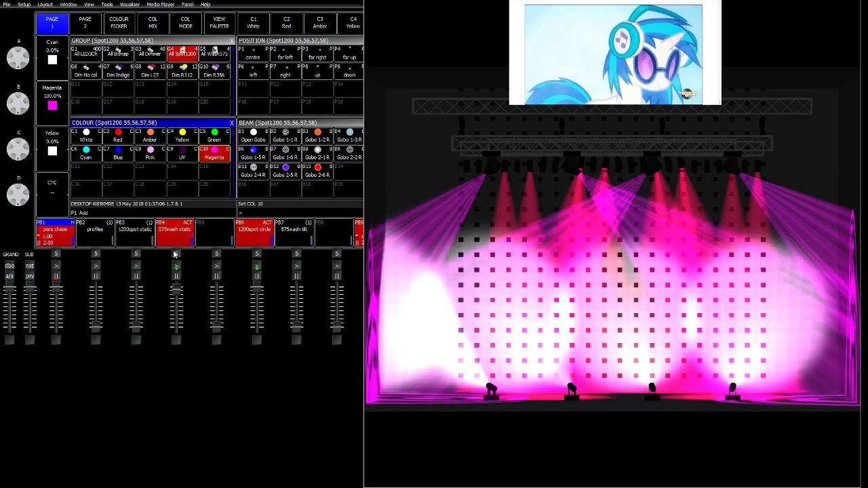868x488 pixels.
Task: Apply the P1 centre position palette
Action: pos(253,53)
